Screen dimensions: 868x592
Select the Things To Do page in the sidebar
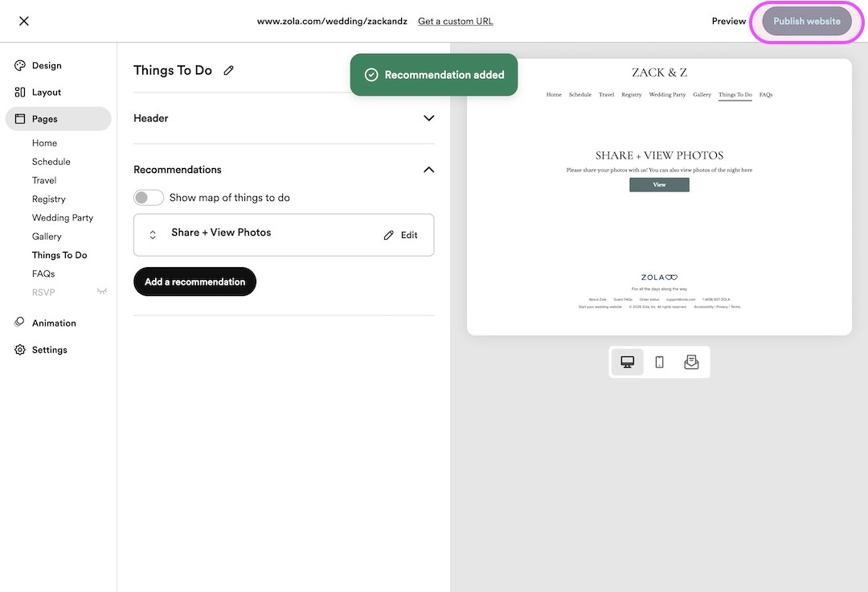[59, 255]
